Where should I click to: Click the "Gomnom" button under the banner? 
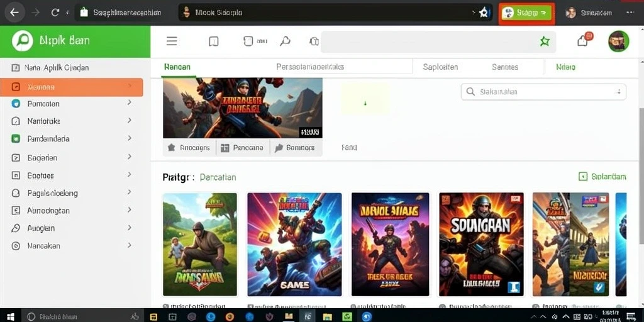[296, 148]
